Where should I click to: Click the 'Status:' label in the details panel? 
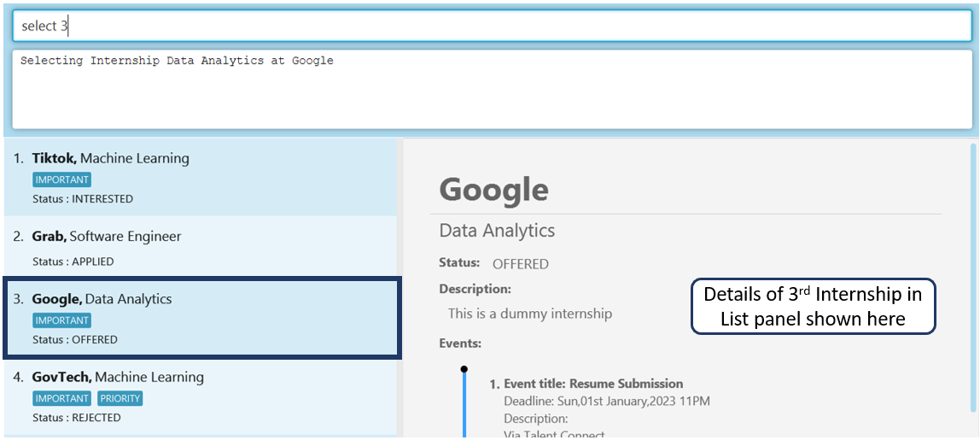tap(459, 262)
